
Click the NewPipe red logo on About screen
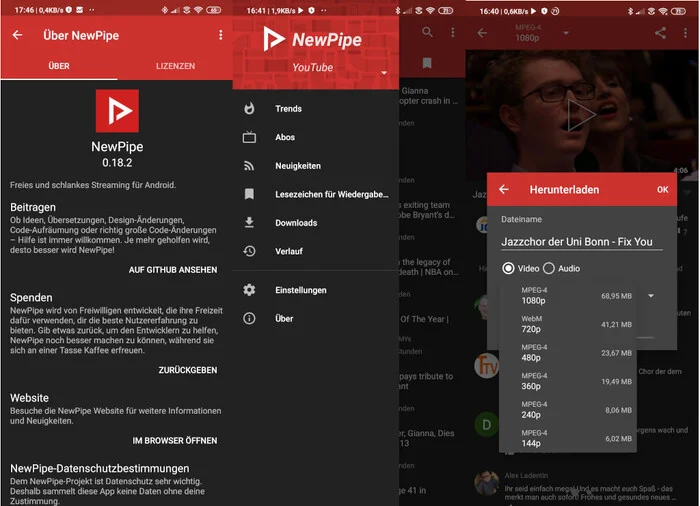(117, 111)
